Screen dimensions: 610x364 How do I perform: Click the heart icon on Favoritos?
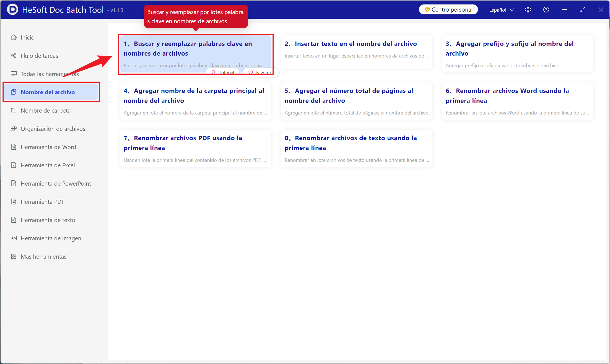[251, 72]
